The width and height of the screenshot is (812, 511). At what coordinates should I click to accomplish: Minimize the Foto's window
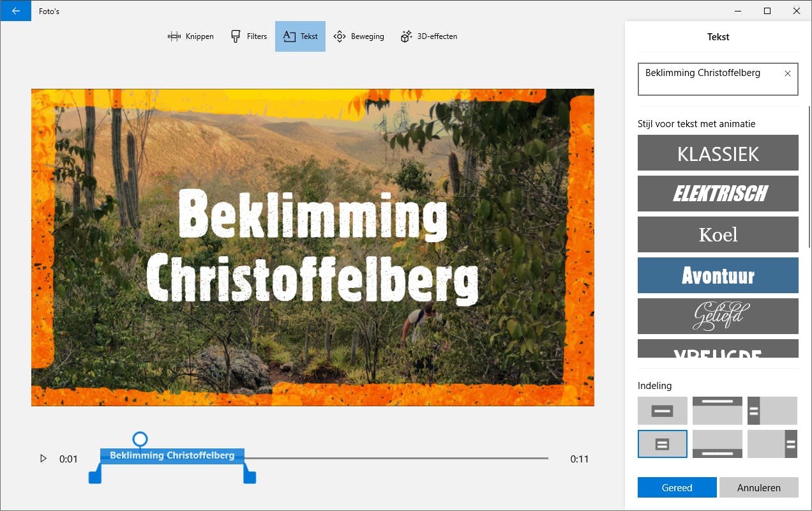pyautogui.click(x=738, y=11)
